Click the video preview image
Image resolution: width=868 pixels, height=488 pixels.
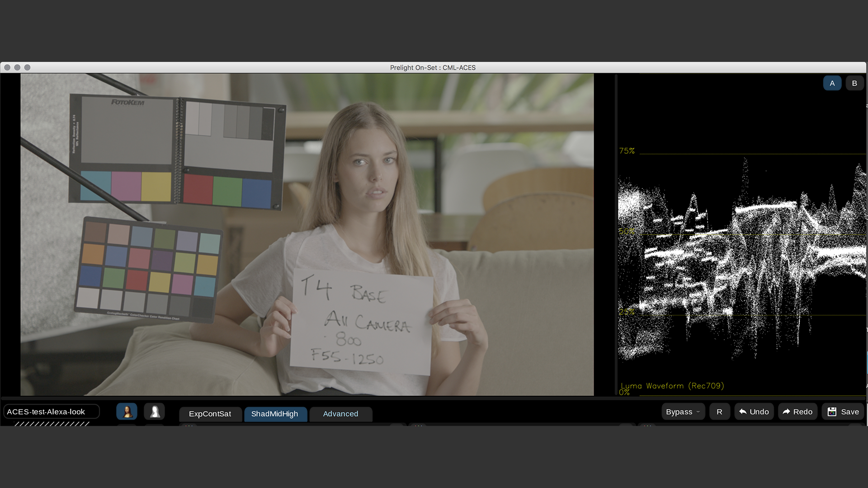pos(307,235)
